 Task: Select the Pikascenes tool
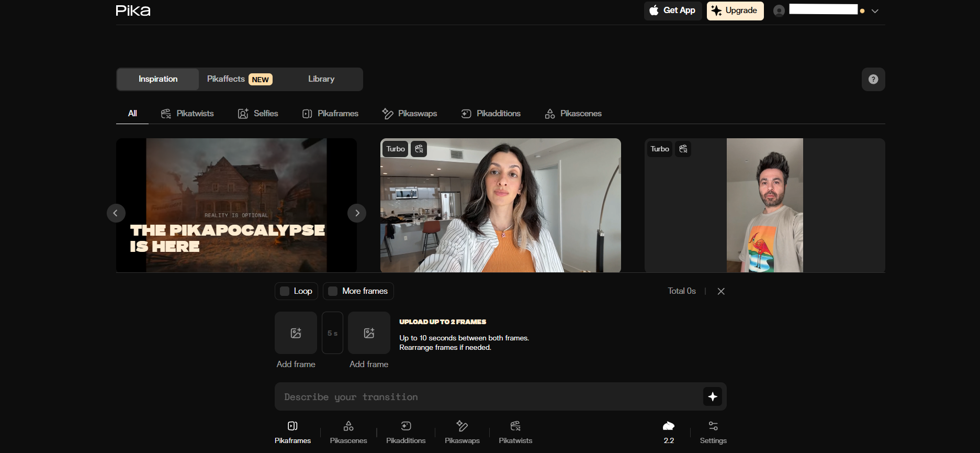(x=348, y=433)
